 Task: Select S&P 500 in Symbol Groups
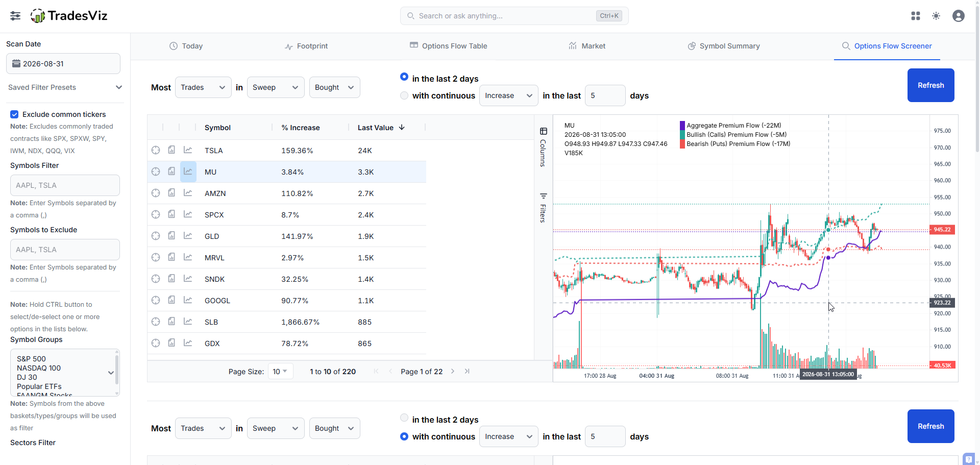31,359
